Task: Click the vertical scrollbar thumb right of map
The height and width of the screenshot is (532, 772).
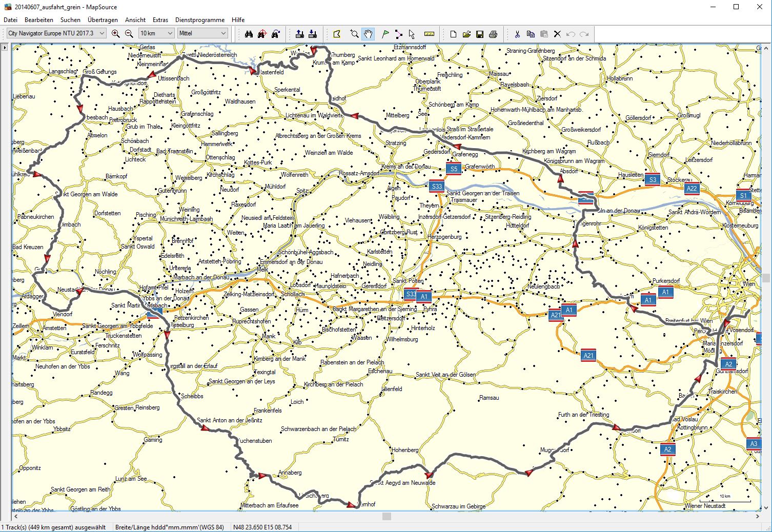Action: coord(766,278)
